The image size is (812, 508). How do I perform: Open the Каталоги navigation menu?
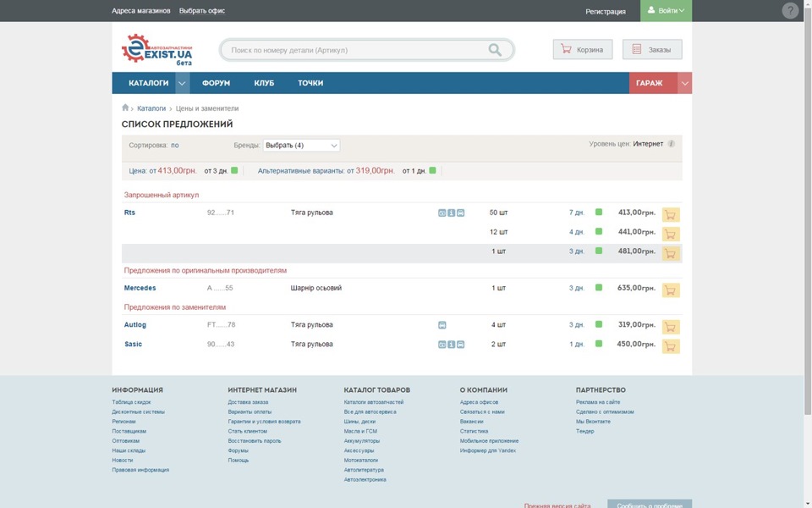[x=149, y=83]
